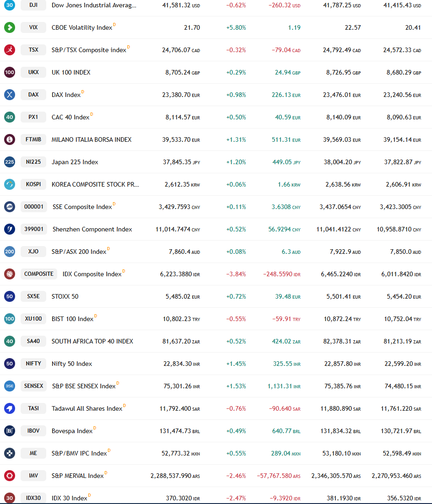
Task: Open Tadawul All Shares Index link
Action: (87, 408)
